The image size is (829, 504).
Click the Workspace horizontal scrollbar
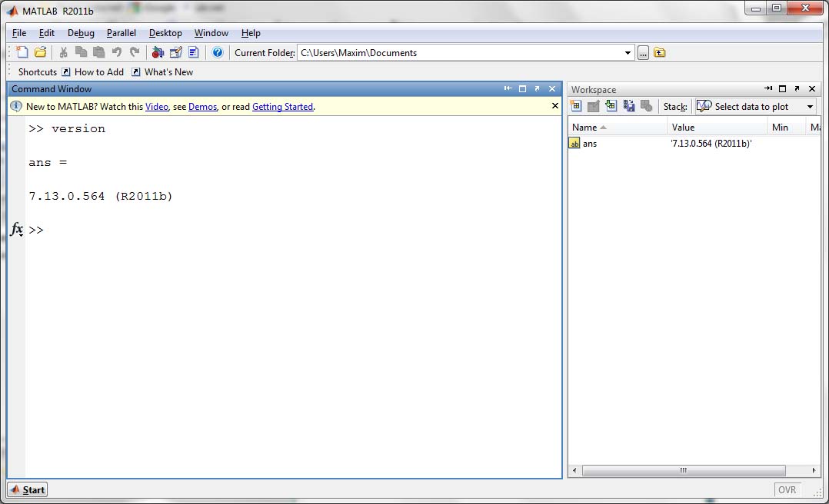click(683, 470)
